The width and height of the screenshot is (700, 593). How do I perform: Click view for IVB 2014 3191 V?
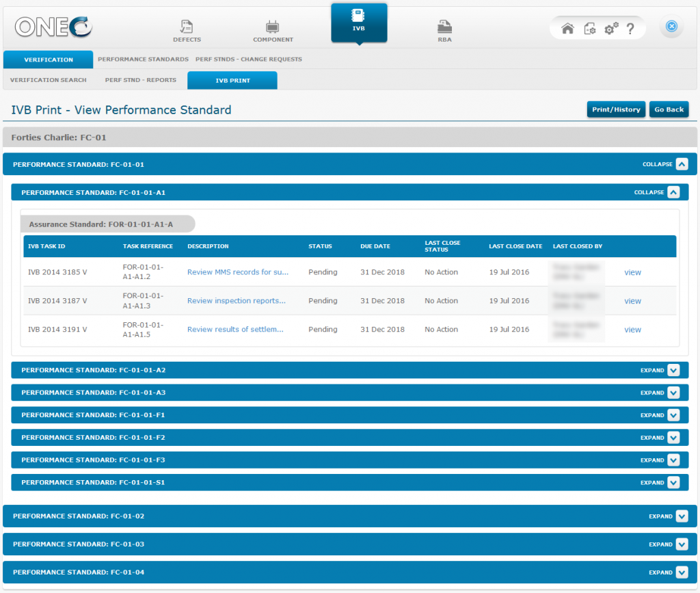632,330
